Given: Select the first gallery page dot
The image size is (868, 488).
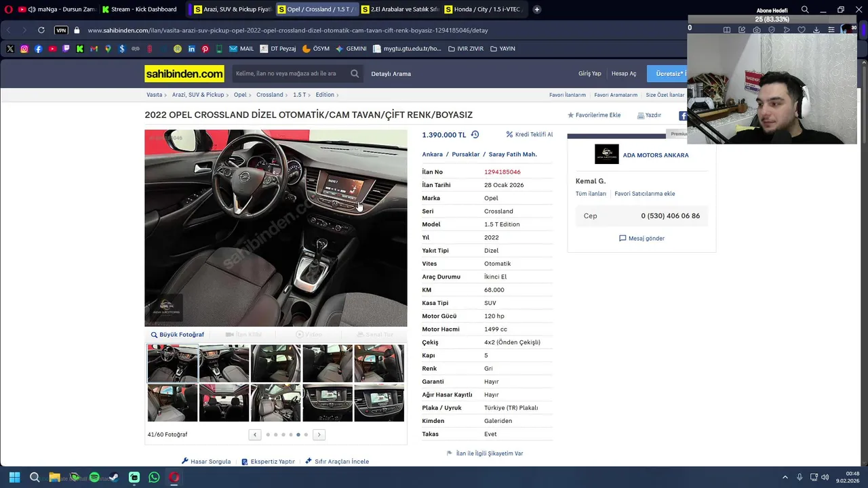Looking at the screenshot, I should [x=268, y=434].
